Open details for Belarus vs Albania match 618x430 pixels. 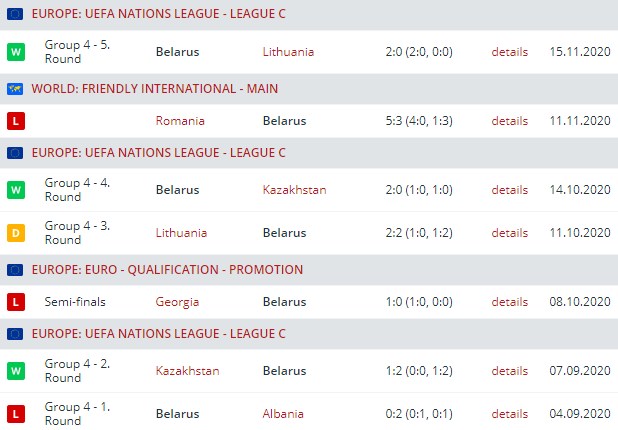[x=509, y=414]
